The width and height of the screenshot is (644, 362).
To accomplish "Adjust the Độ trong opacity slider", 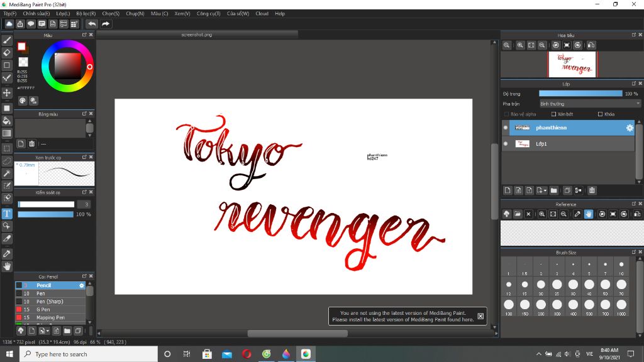I will [x=580, y=94].
